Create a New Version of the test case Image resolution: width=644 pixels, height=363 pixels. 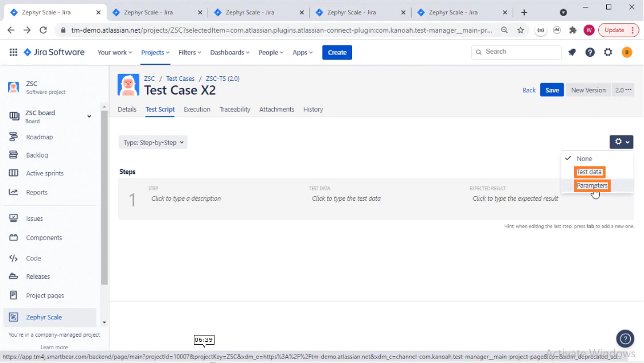tap(588, 90)
